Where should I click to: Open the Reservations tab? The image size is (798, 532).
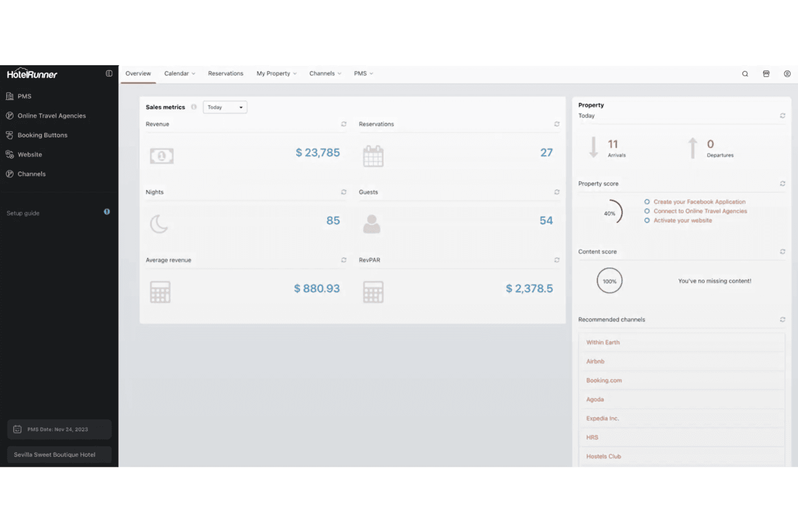tap(225, 73)
